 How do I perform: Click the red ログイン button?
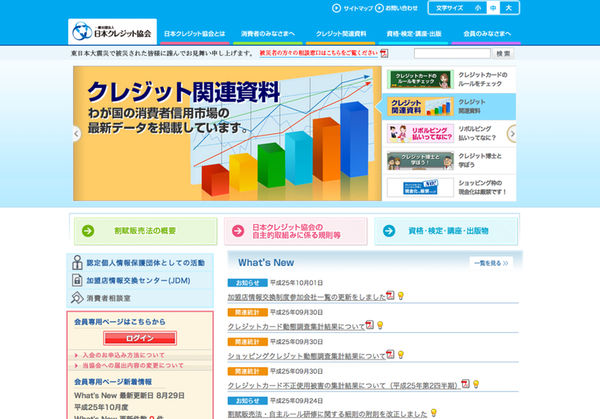click(140, 338)
